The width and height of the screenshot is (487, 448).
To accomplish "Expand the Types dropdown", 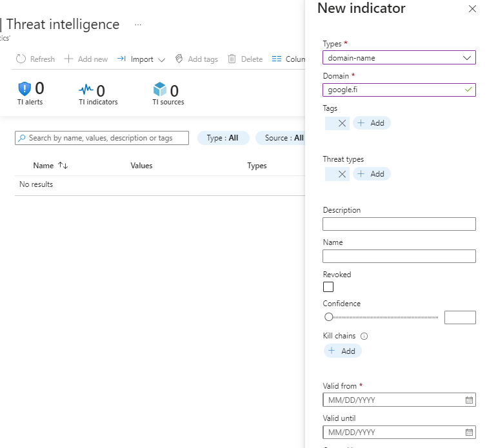I will tap(467, 58).
